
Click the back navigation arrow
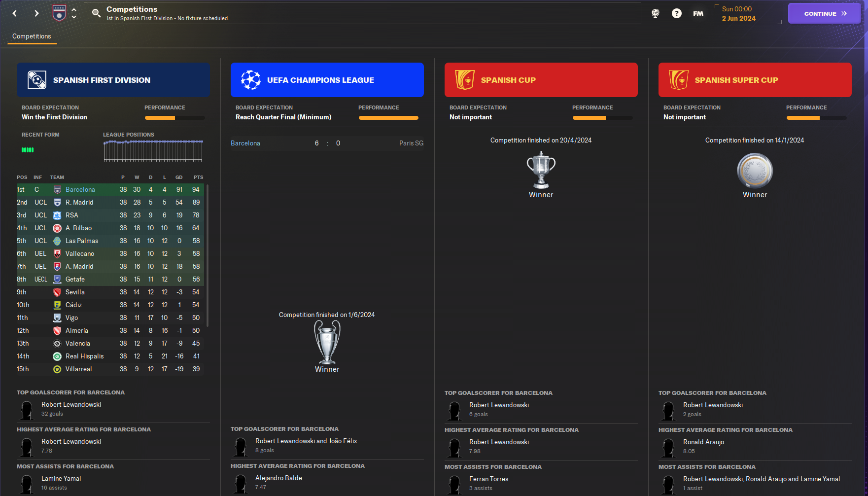[15, 13]
